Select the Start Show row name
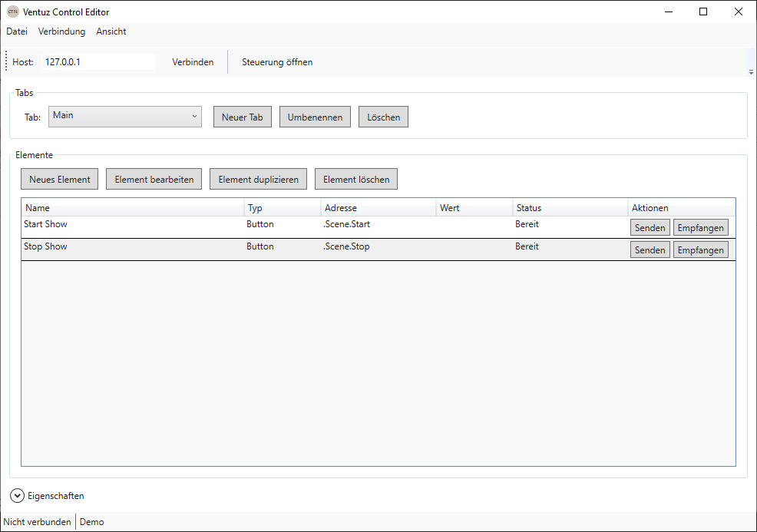Image resolution: width=757 pixels, height=532 pixels. [45, 224]
